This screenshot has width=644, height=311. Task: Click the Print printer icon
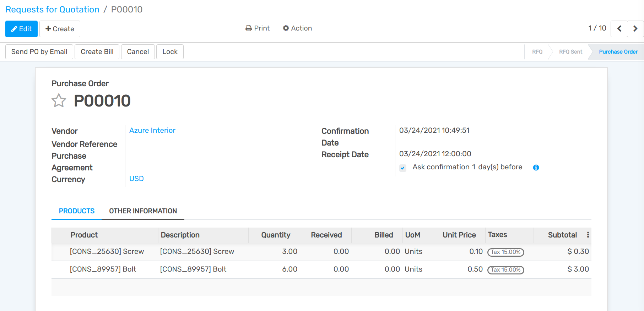249,28
